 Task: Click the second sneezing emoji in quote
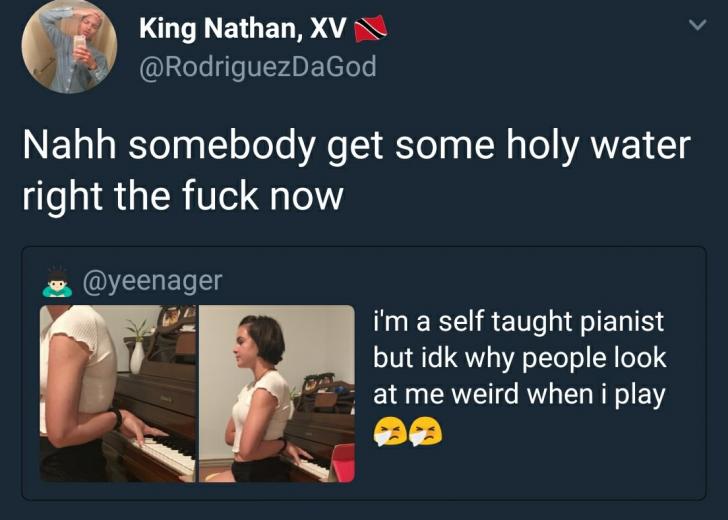click(425, 431)
